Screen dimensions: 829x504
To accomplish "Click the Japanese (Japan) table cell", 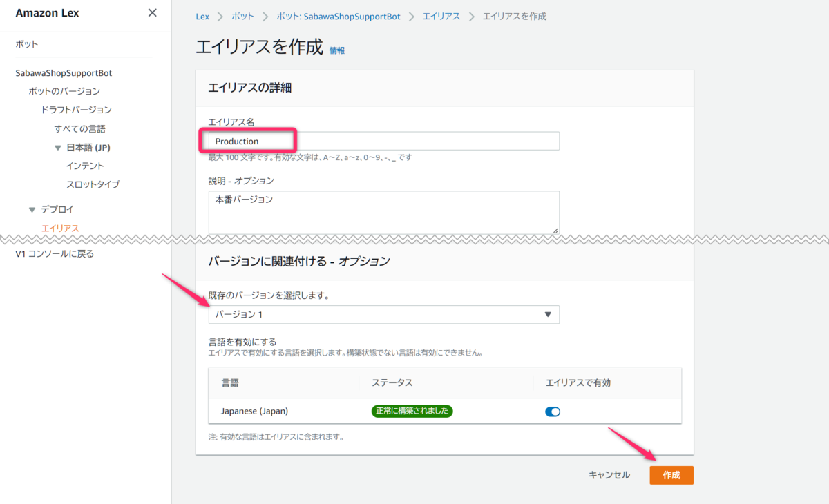I will click(x=255, y=411).
